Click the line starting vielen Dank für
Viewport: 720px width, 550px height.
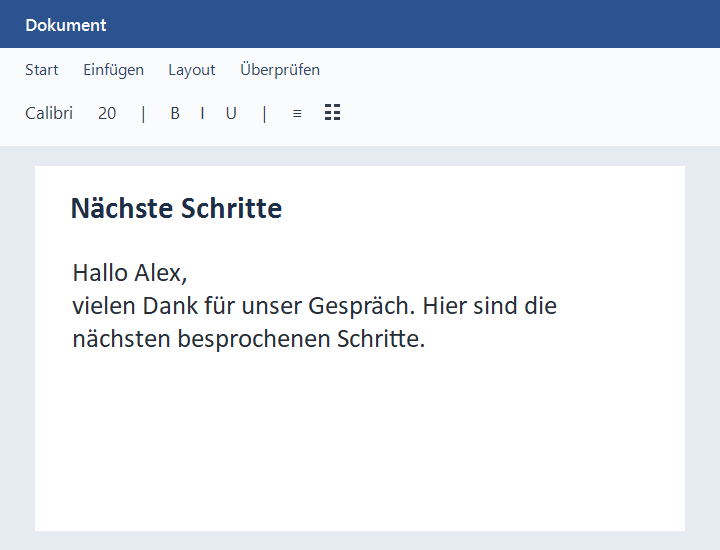pos(315,306)
